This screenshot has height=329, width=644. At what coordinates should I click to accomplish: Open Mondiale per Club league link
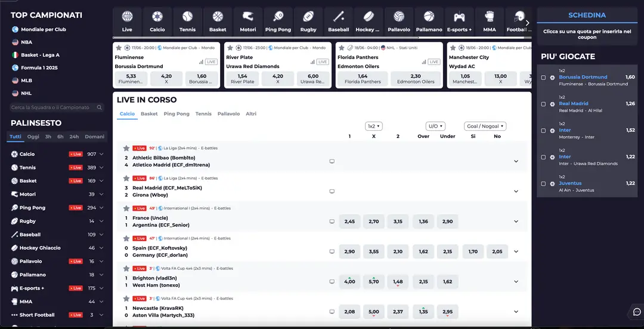(x=44, y=29)
